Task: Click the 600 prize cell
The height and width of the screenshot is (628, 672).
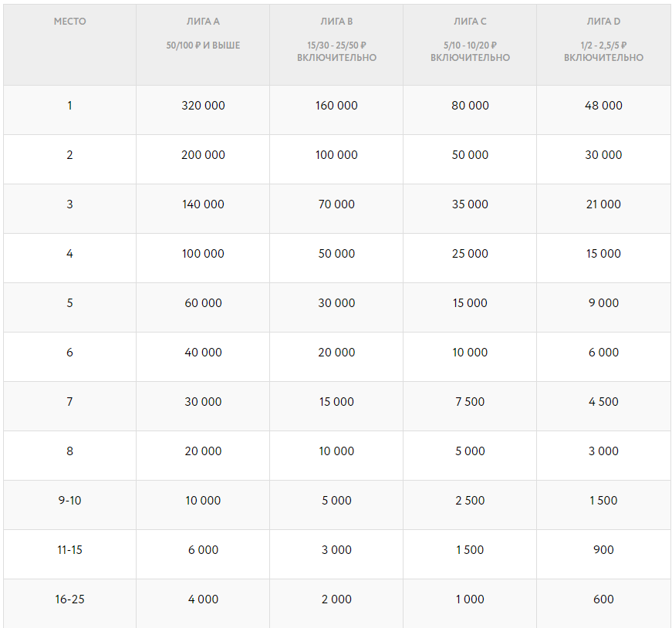Action: point(603,599)
